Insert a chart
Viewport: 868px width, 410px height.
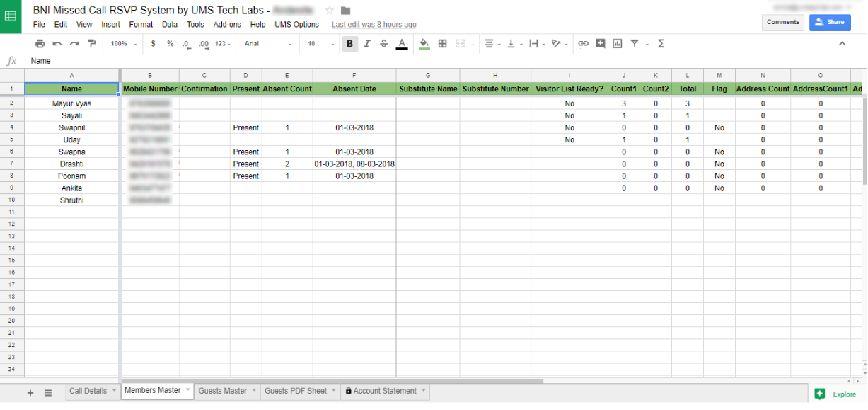tap(618, 44)
